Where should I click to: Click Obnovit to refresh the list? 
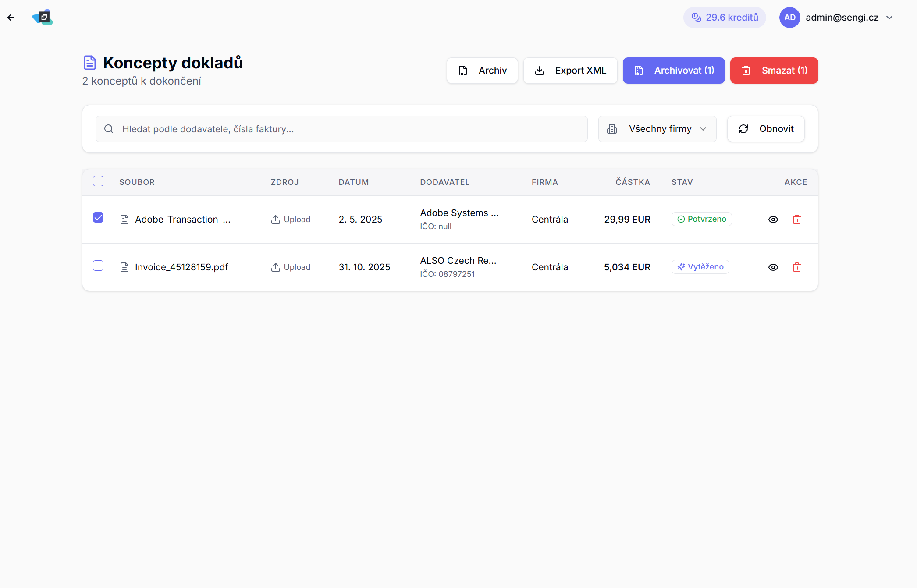click(x=765, y=129)
